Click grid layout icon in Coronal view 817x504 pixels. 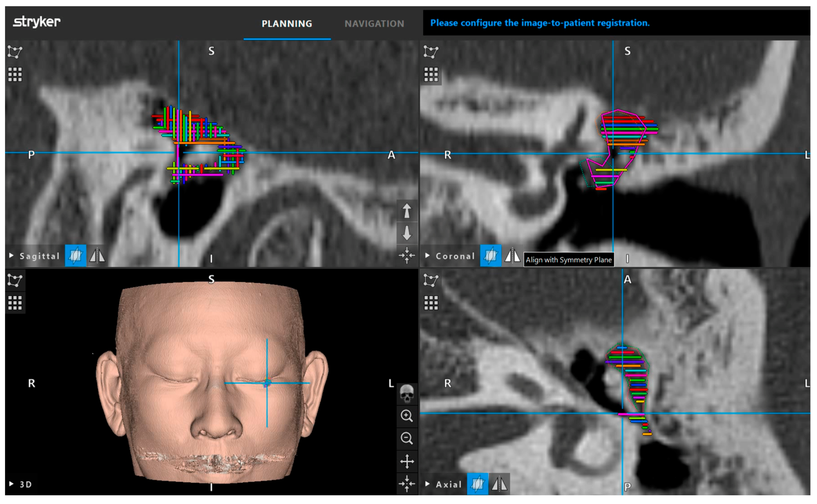click(x=431, y=74)
